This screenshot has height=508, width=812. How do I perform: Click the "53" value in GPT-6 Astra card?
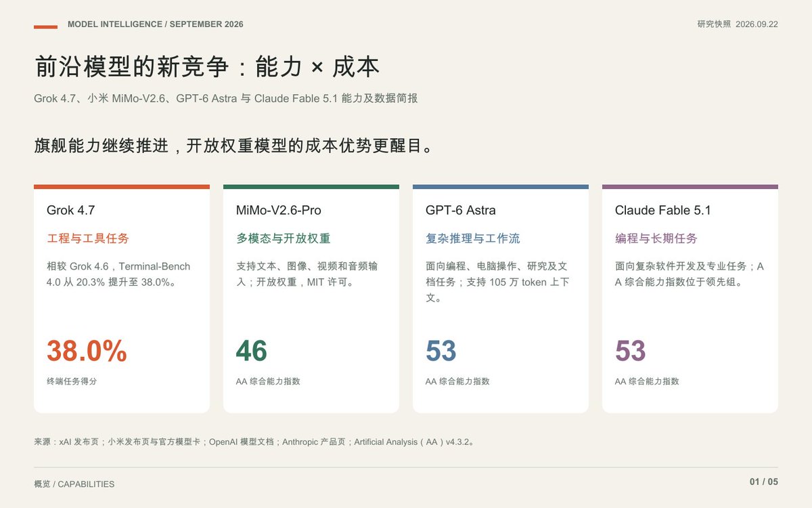pos(441,351)
